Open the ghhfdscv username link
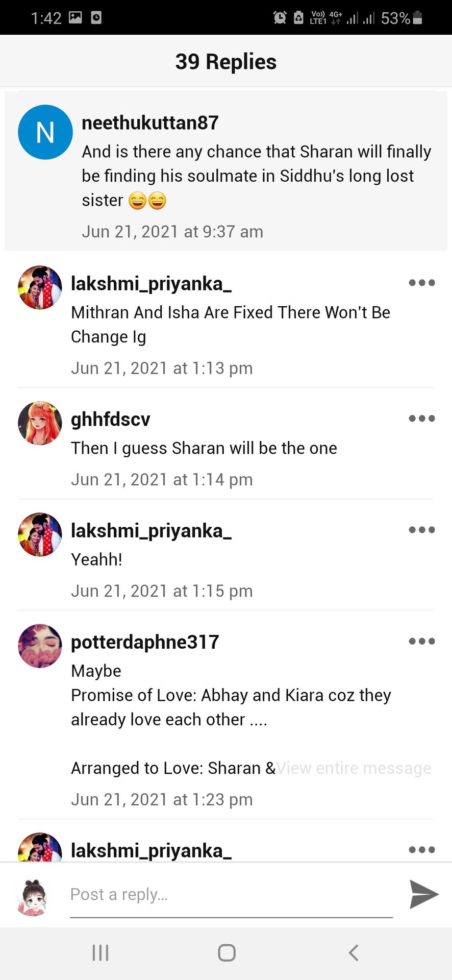The height and width of the screenshot is (980, 452). (x=111, y=420)
